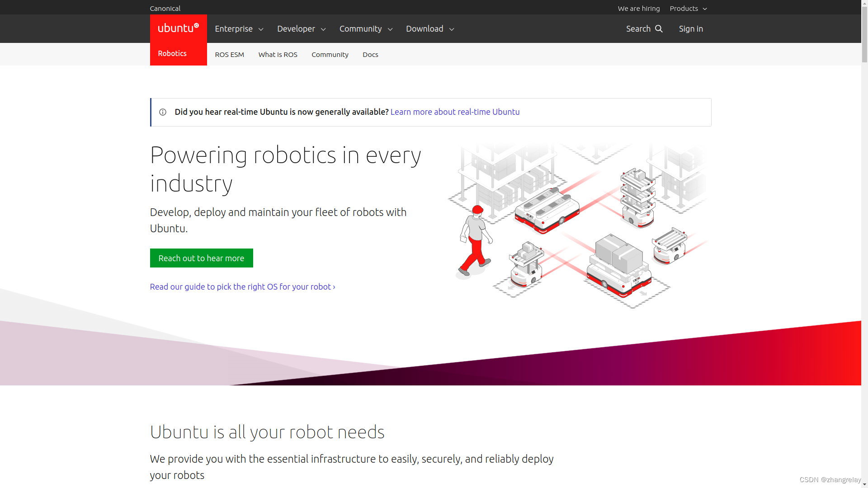This screenshot has height=488, width=868.
Task: Expand the Developer dropdown menu
Action: click(x=301, y=29)
